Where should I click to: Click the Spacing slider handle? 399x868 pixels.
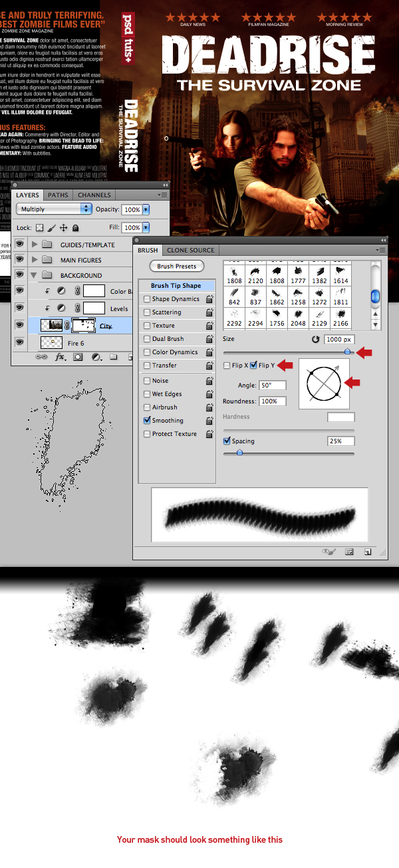pyautogui.click(x=239, y=453)
